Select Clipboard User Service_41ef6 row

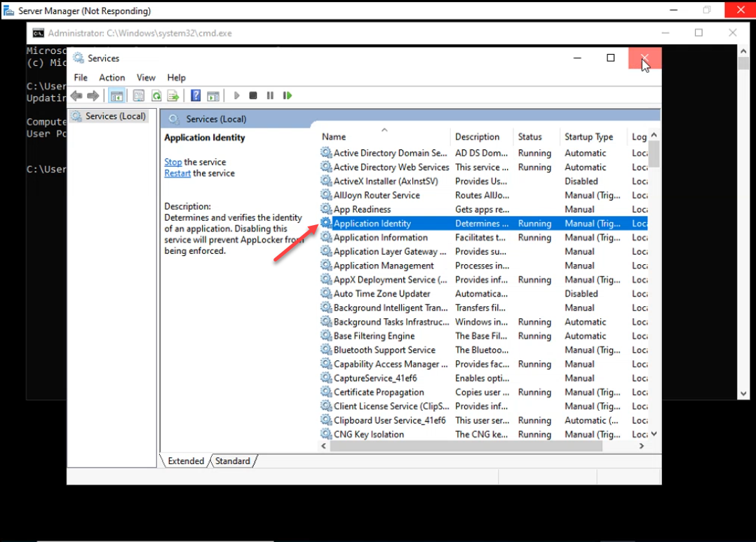pos(484,420)
